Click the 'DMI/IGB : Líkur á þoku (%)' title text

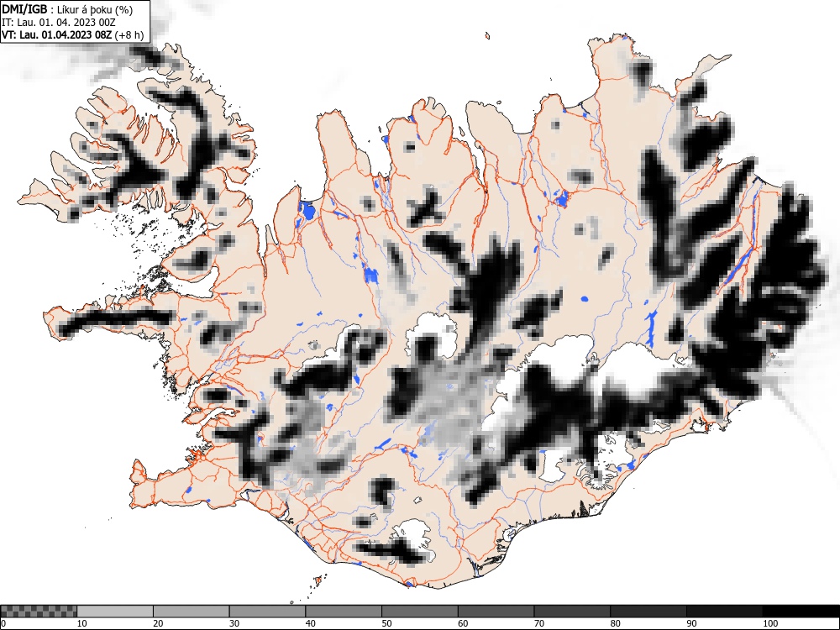(67, 9)
